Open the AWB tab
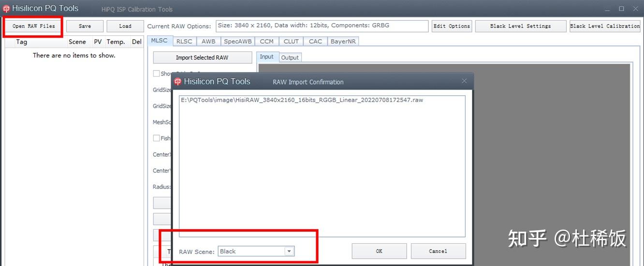The width and height of the screenshot is (644, 266). pyautogui.click(x=208, y=42)
